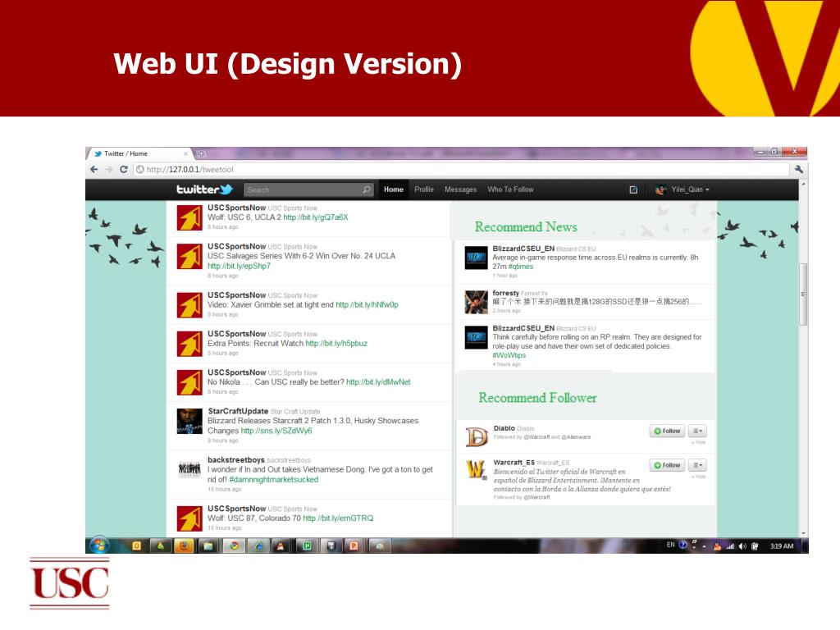Hide the Warcraft_ES recommendation
The height and width of the screenshot is (630, 840).
699,477
